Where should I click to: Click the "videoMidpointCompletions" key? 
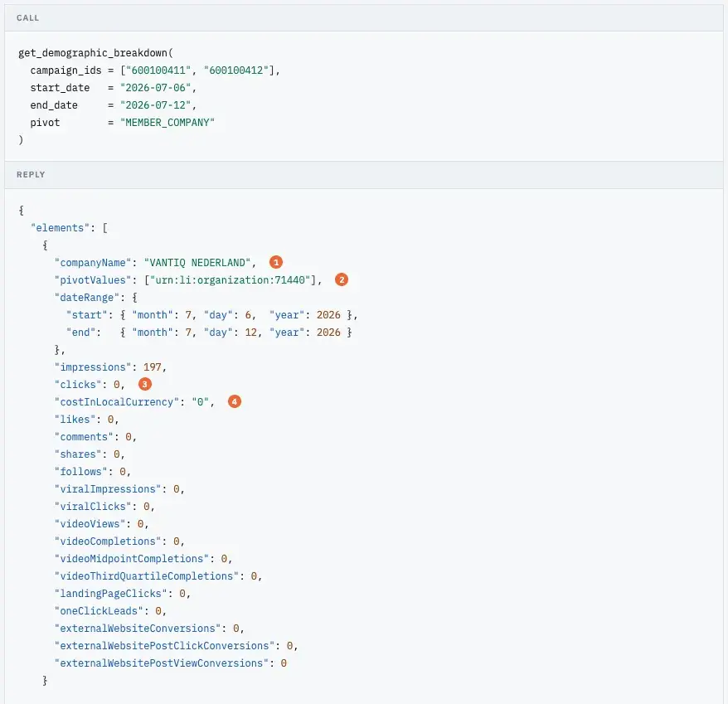[x=131, y=559]
